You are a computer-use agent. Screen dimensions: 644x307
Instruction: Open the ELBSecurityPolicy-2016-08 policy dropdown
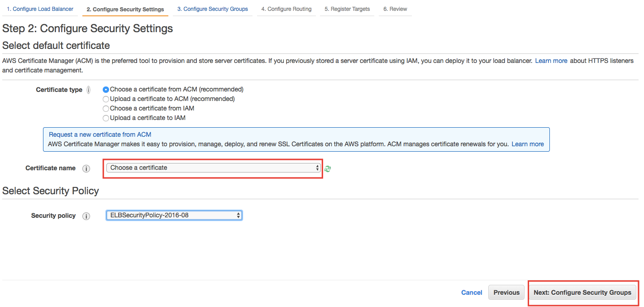[x=174, y=215]
